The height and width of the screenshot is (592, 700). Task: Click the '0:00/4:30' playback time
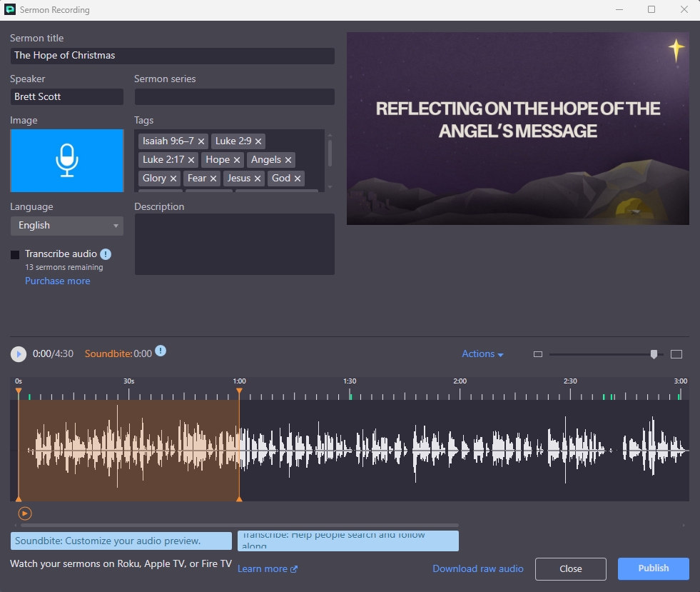pos(53,354)
